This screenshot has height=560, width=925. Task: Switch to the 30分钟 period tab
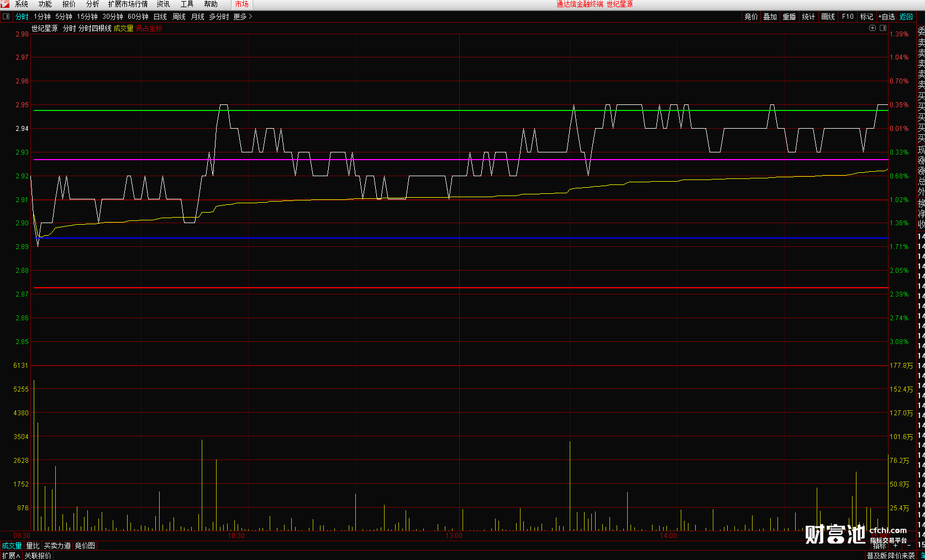(113, 17)
